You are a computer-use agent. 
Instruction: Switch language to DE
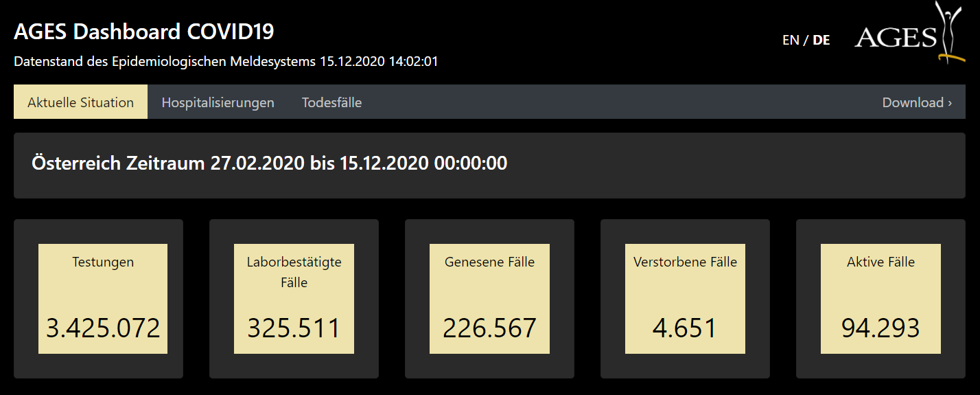821,41
